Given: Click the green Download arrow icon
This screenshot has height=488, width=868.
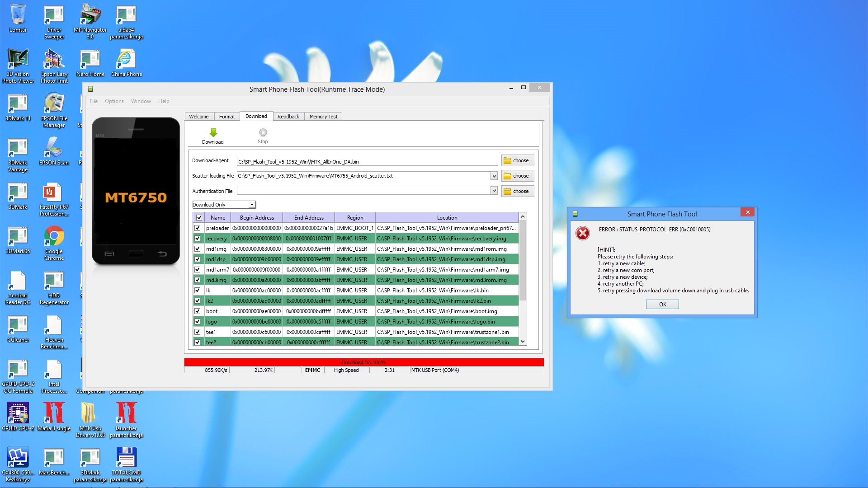Looking at the screenshot, I should click(213, 132).
